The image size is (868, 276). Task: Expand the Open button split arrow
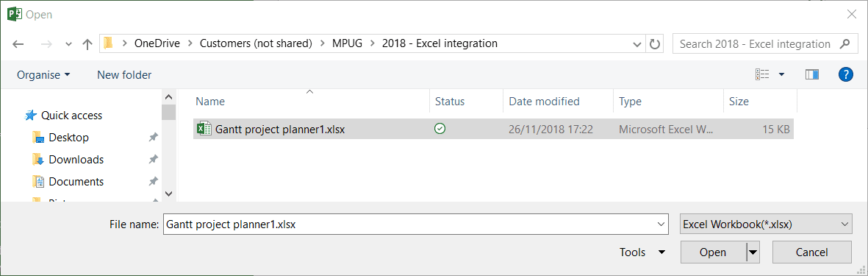click(x=753, y=252)
